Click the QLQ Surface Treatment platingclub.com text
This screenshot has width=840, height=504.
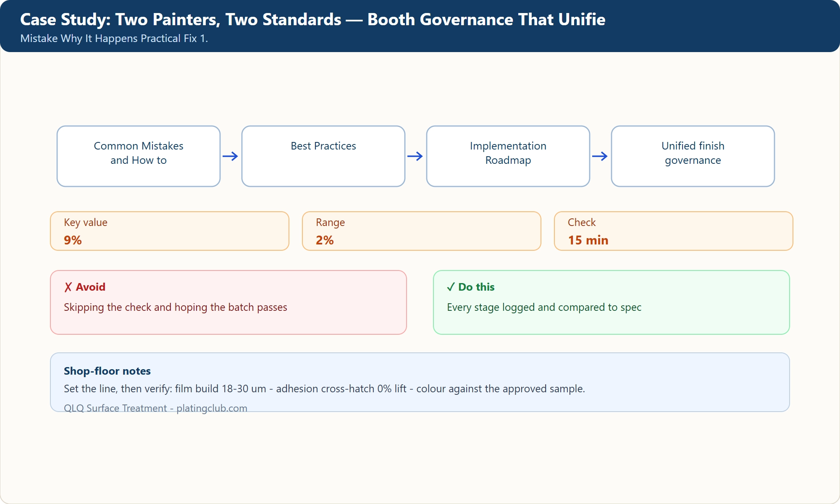pyautogui.click(x=155, y=408)
